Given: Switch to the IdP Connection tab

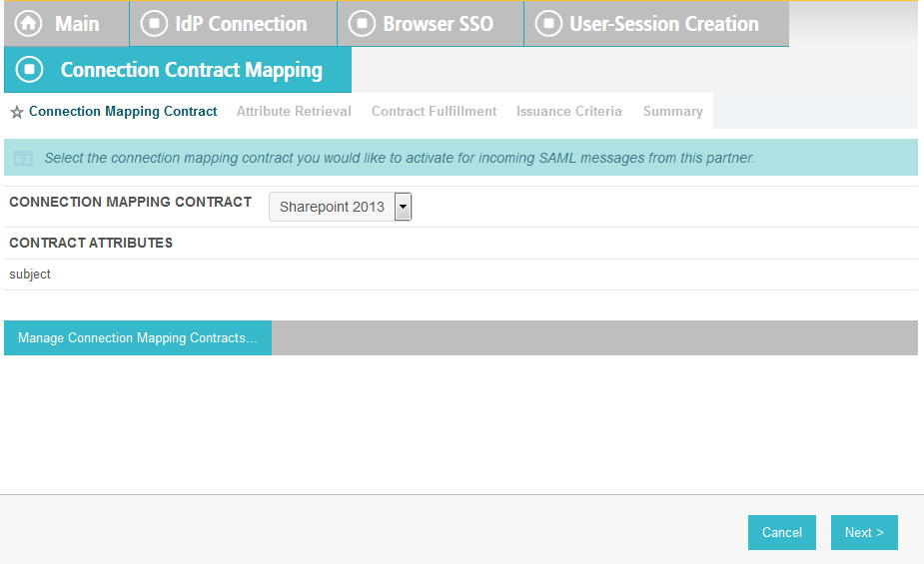Looking at the screenshot, I should (x=234, y=24).
